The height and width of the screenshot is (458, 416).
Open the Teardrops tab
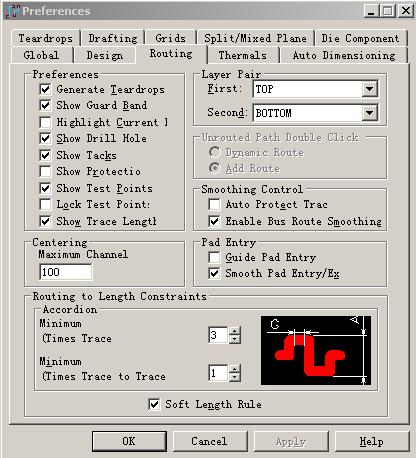[x=46, y=38]
